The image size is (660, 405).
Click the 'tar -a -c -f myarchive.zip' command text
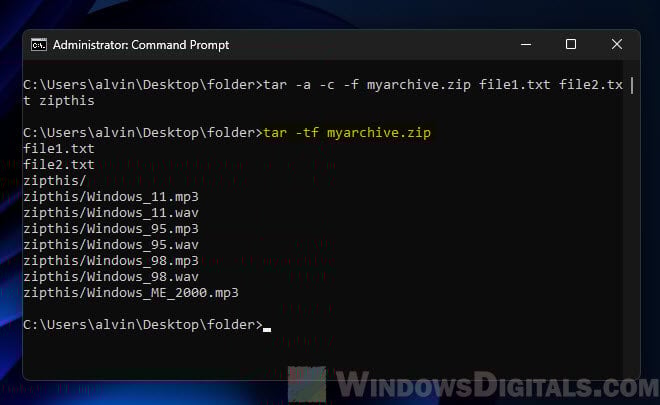[x=367, y=85]
